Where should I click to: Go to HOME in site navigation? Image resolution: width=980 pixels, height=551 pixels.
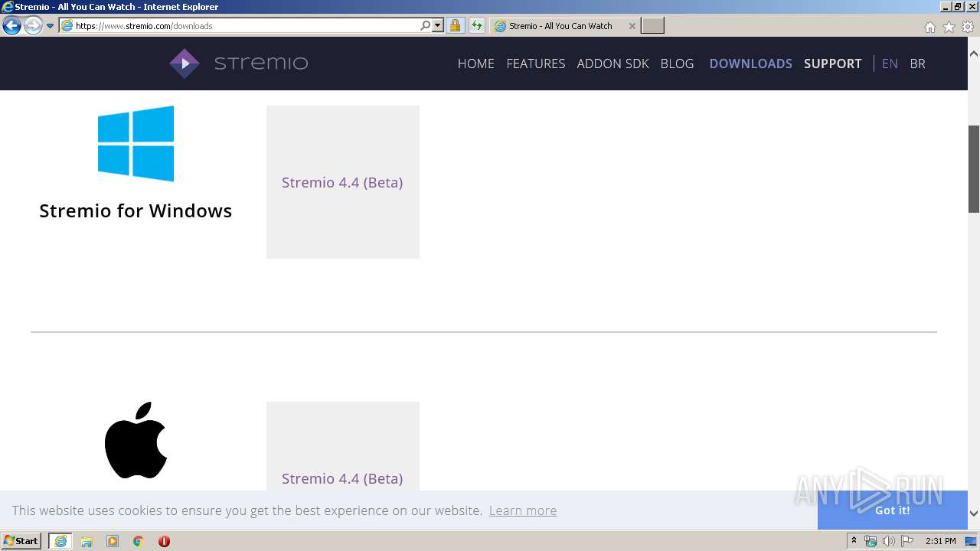pyautogui.click(x=476, y=64)
